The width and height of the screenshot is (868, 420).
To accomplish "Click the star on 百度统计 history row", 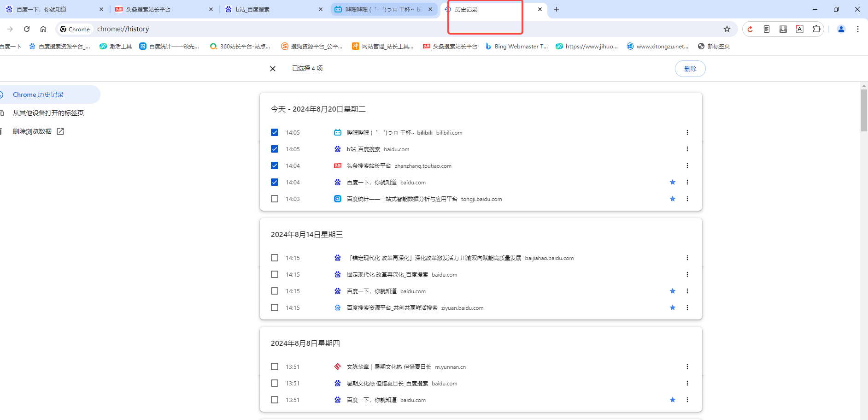I will point(673,199).
